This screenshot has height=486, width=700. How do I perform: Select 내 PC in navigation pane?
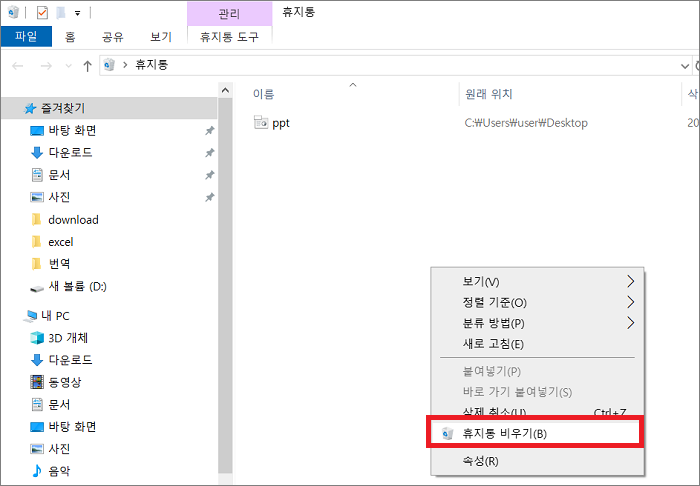[x=55, y=316]
